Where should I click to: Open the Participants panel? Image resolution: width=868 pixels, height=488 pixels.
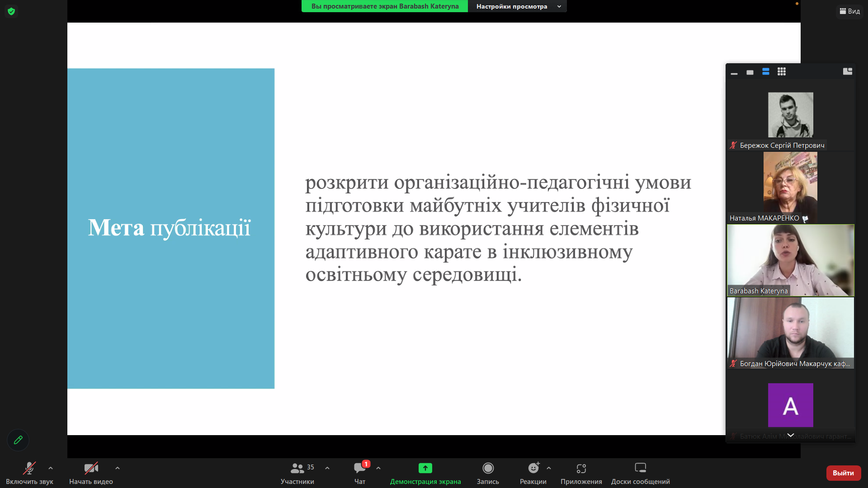297,473
